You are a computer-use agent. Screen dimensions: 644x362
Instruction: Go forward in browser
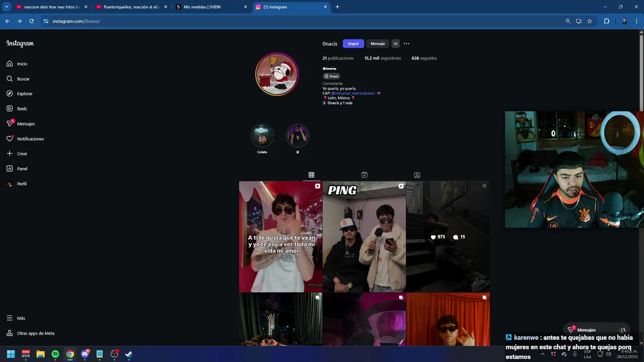pos(19,21)
